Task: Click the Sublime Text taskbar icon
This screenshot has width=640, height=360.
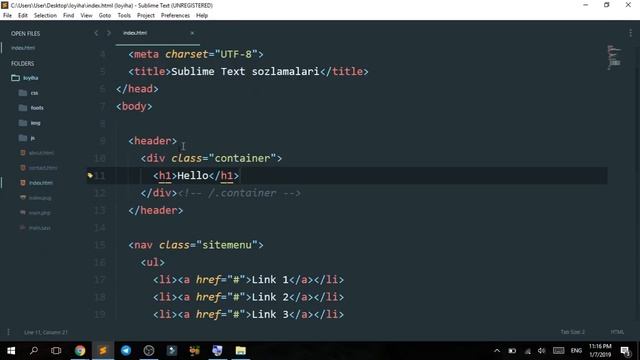Action: click(103, 351)
